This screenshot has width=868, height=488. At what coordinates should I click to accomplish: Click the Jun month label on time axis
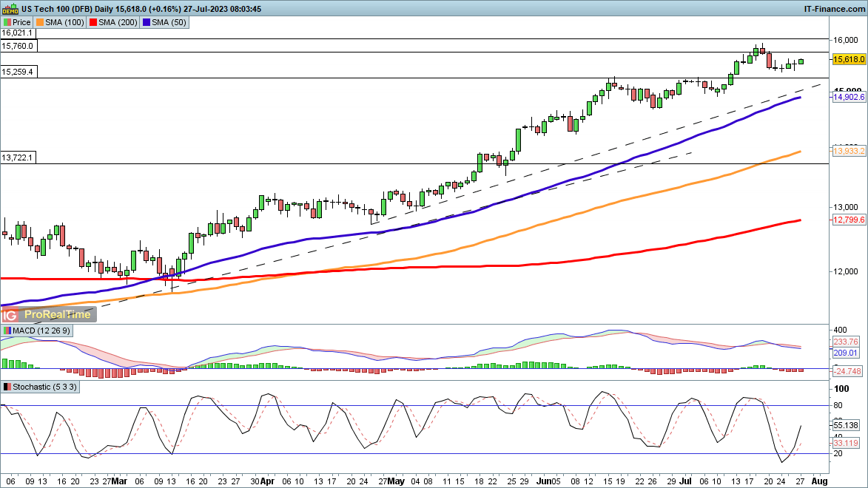coord(544,481)
